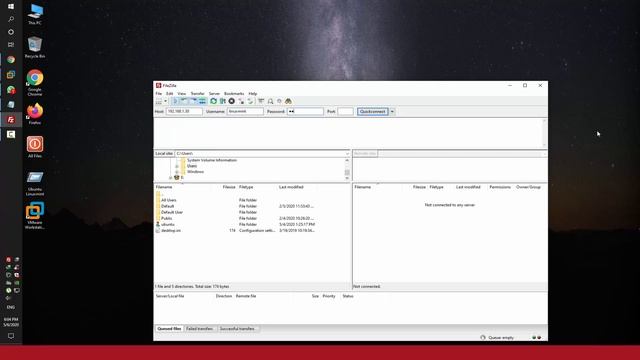Open the This PC desktop icon

[x=35, y=14]
